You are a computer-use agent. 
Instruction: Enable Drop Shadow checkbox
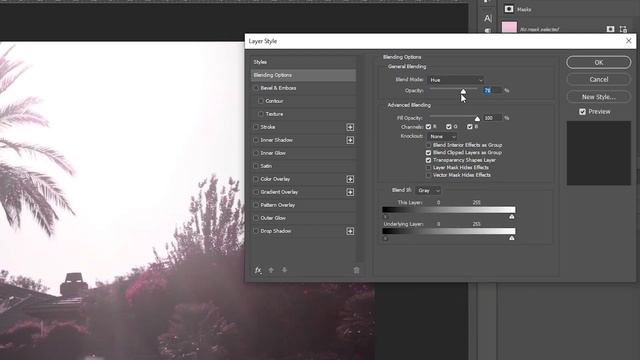tap(256, 231)
